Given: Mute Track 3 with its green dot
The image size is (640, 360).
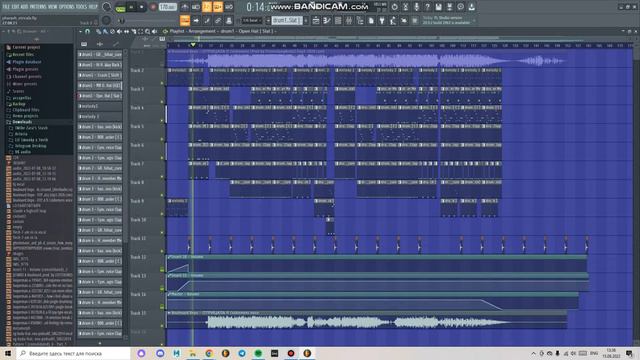Looking at the screenshot, I should [x=162, y=102].
